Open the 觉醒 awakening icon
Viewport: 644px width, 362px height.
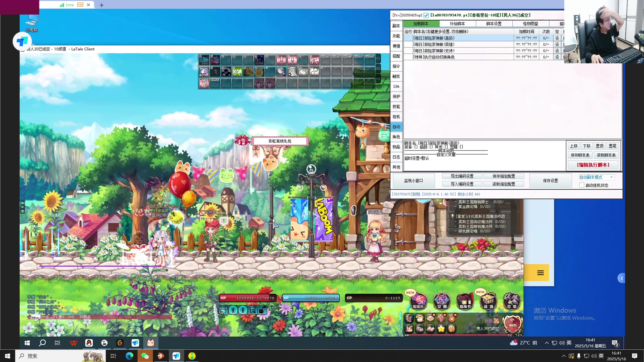point(442,301)
